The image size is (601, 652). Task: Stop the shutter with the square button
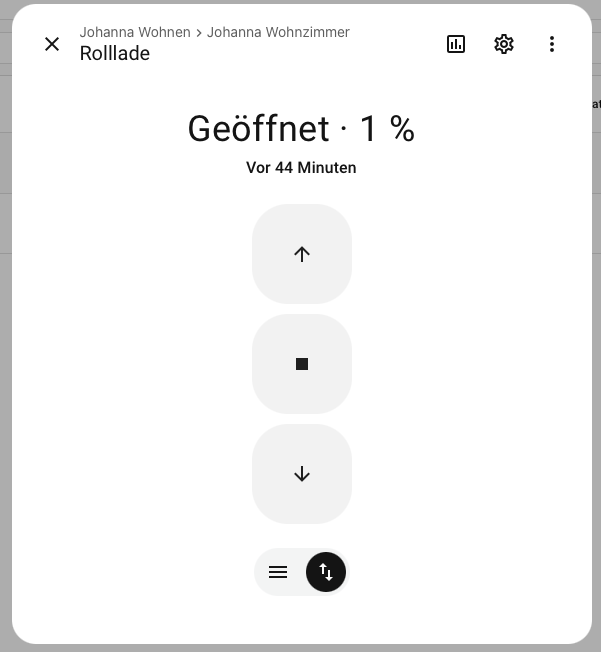302,364
